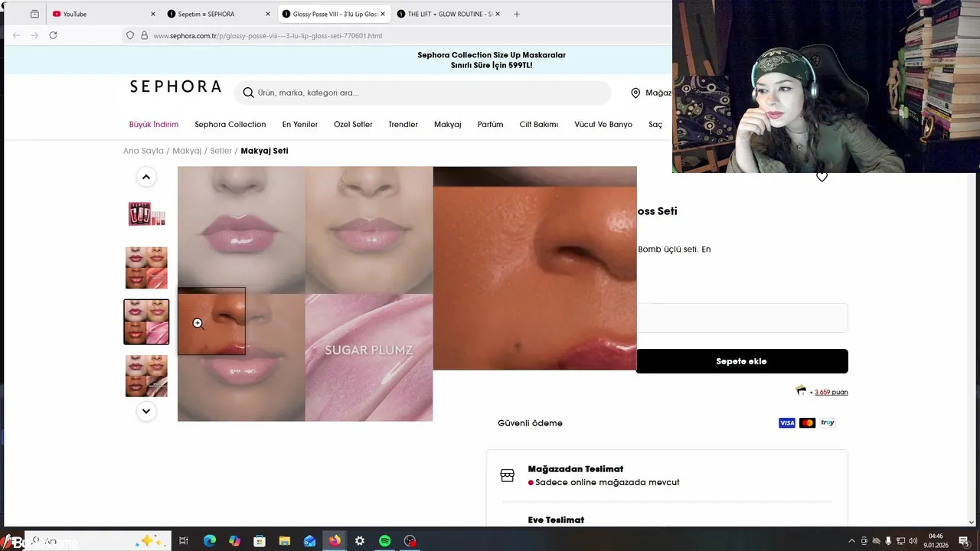Image resolution: width=980 pixels, height=551 pixels.
Task: Select the Glossy Posse VIII tab
Action: (334, 14)
